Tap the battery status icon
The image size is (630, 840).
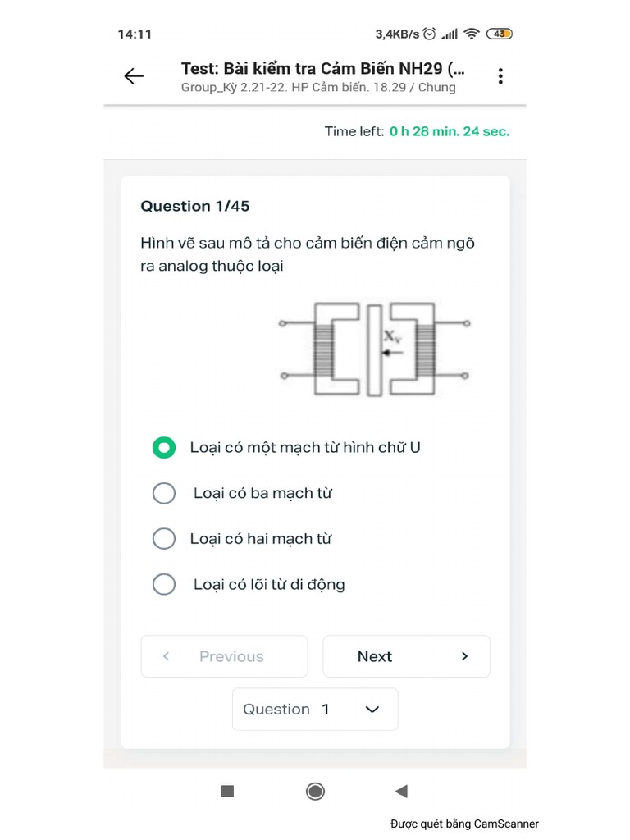[499, 34]
